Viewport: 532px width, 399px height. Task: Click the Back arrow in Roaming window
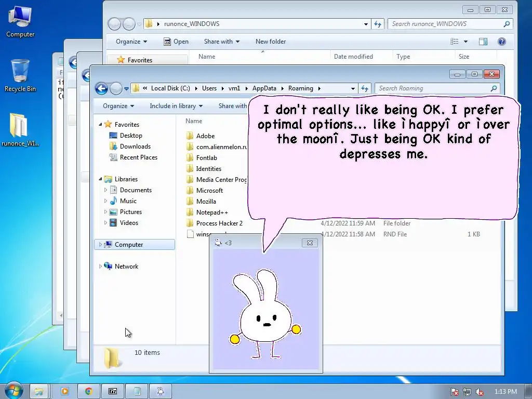coord(101,88)
